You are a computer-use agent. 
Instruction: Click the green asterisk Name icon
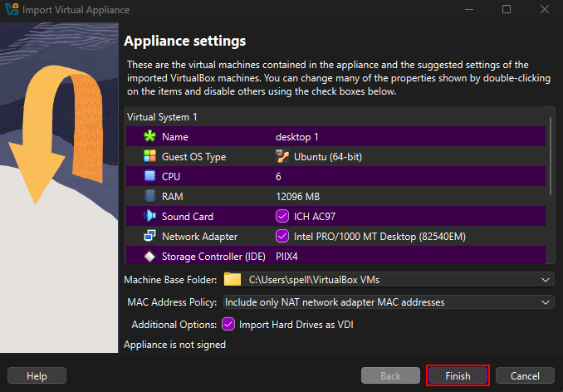[149, 136]
